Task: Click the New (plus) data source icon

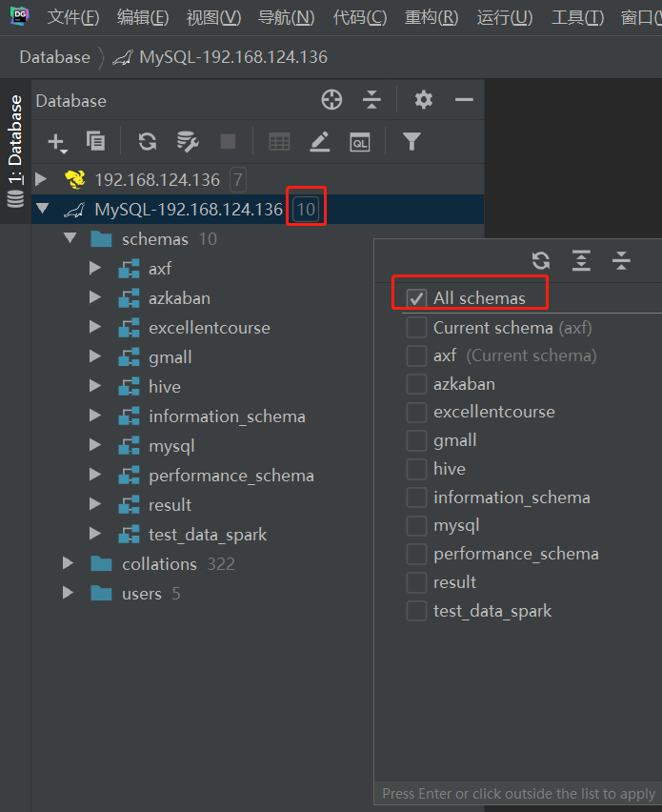Action: (x=56, y=142)
